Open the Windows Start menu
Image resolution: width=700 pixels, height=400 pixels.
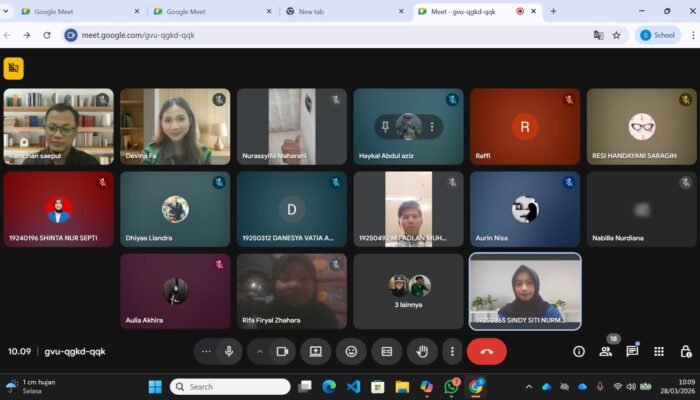pyautogui.click(x=155, y=387)
